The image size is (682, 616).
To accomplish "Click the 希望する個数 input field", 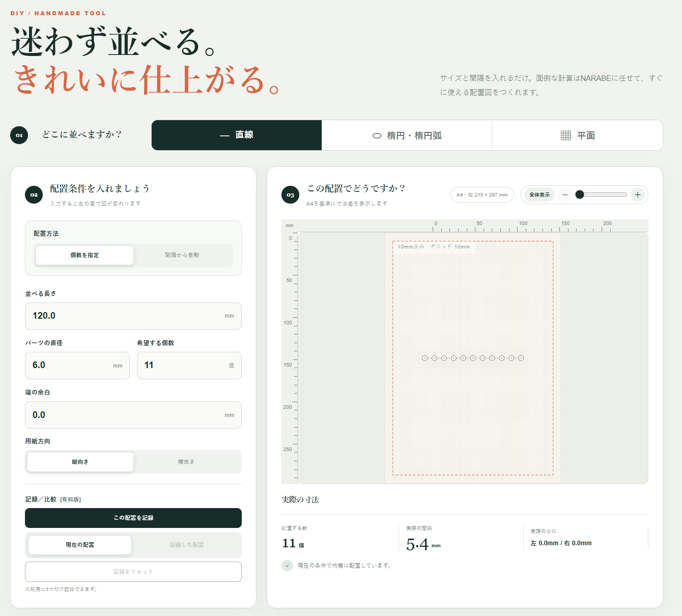I will [189, 366].
